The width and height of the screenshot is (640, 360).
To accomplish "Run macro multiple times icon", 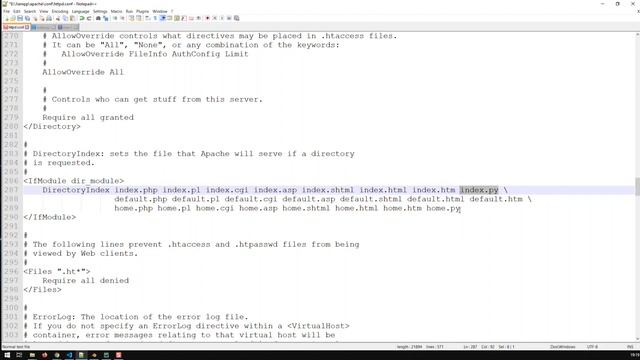I will pyautogui.click(x=229, y=18).
